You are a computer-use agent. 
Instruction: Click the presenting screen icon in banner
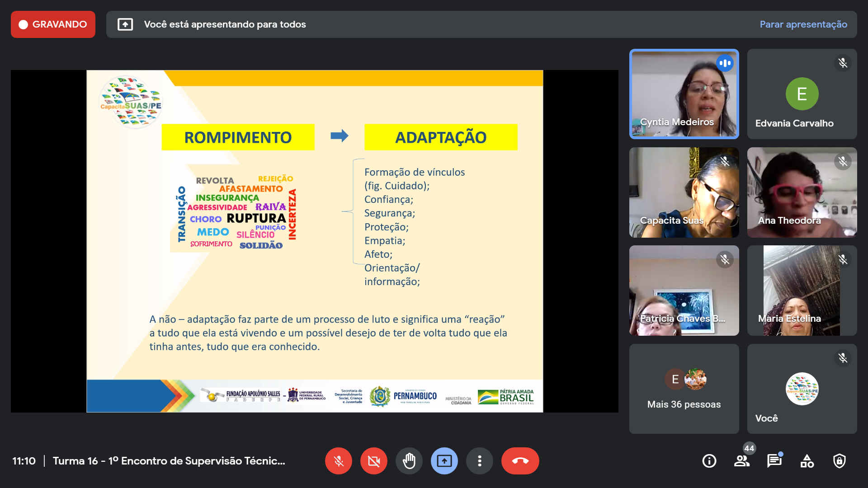point(125,24)
